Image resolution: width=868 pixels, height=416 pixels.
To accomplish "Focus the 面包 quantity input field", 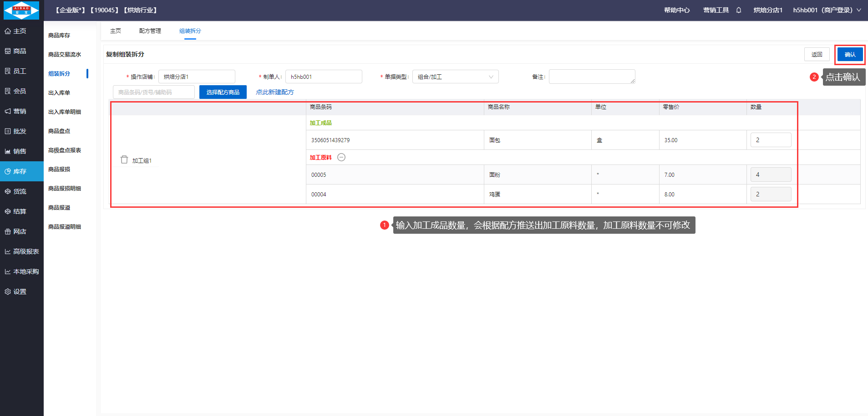I will click(770, 140).
